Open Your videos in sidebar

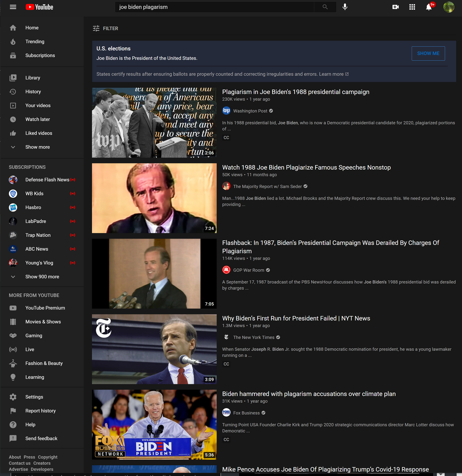click(42, 105)
